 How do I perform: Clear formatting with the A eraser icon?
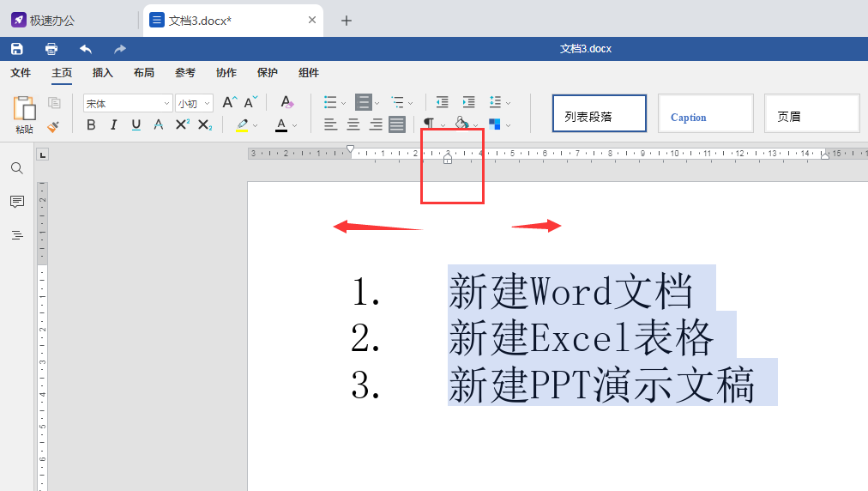(286, 102)
